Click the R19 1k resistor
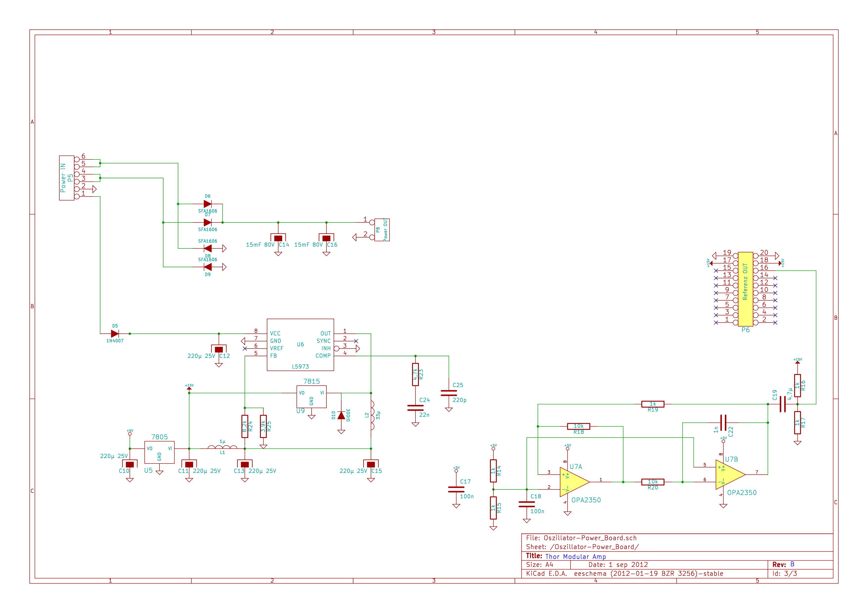Viewport: 868px width, 613px height. [653, 404]
